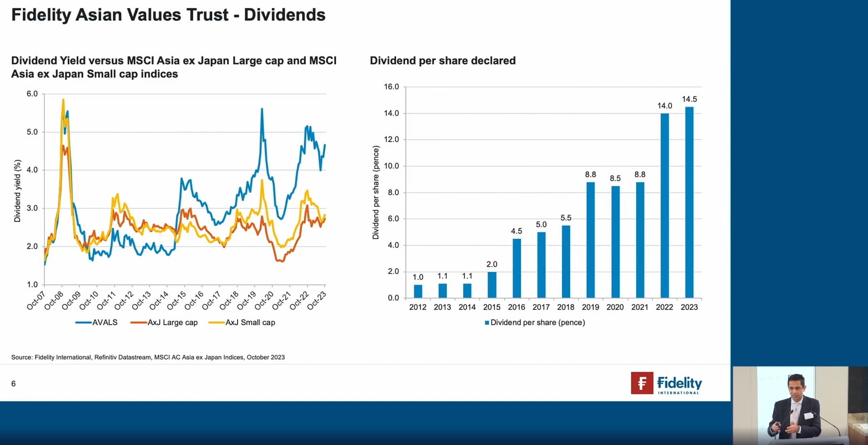This screenshot has height=445, width=868.
Task: Click the 'AxJ Large cap' legend text
Action: (x=173, y=323)
